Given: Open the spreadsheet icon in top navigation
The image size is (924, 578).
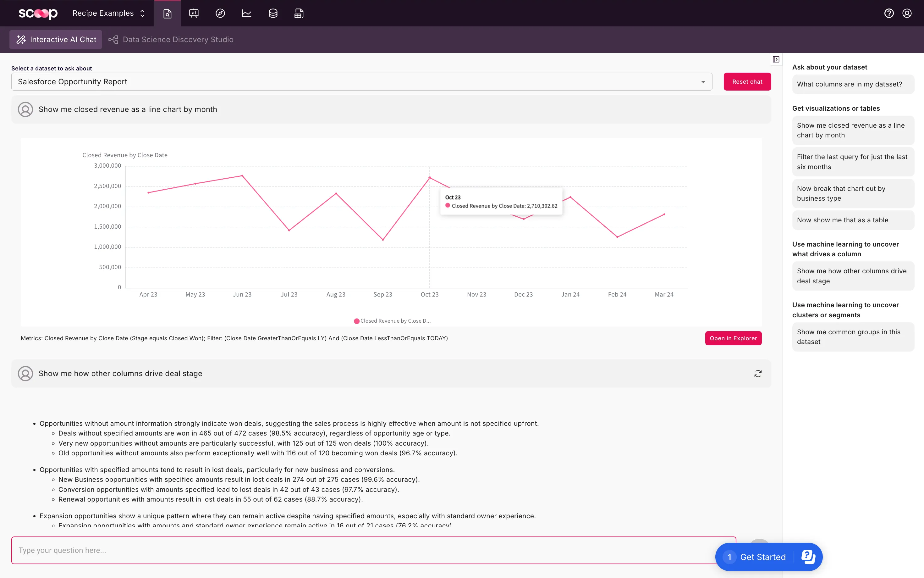Looking at the screenshot, I should coord(299,14).
